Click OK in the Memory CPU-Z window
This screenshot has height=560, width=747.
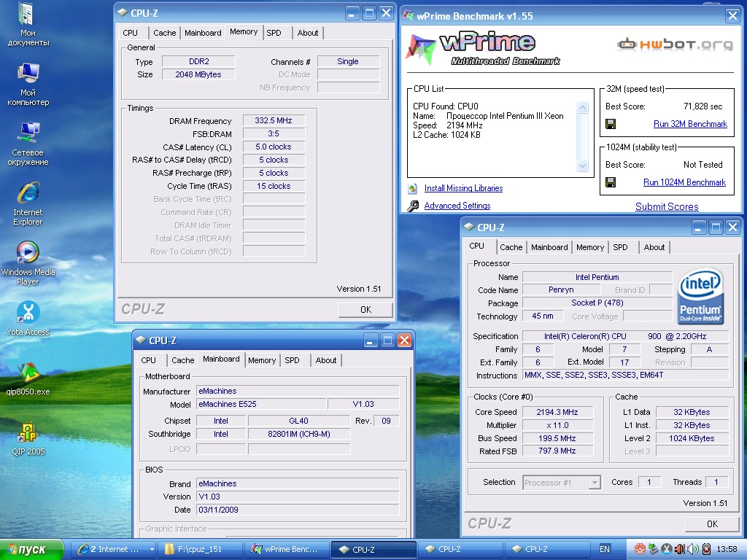click(x=366, y=310)
